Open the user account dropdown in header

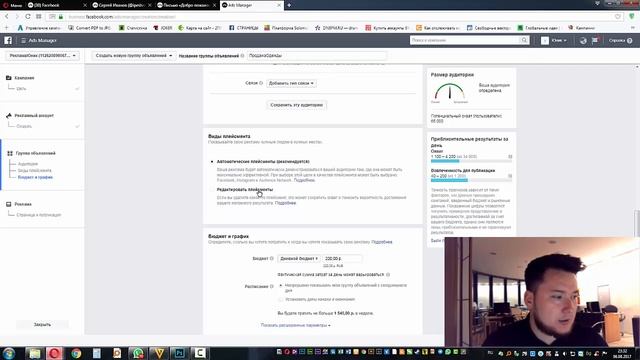[x=558, y=40]
